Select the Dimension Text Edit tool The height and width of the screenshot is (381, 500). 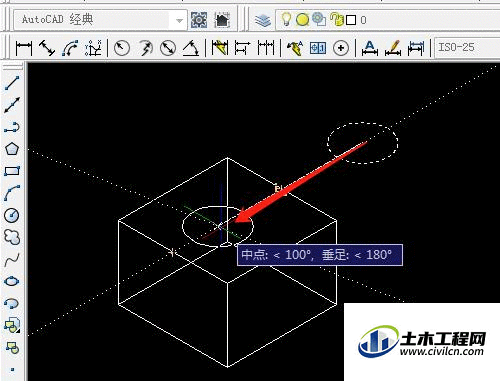[x=393, y=48]
